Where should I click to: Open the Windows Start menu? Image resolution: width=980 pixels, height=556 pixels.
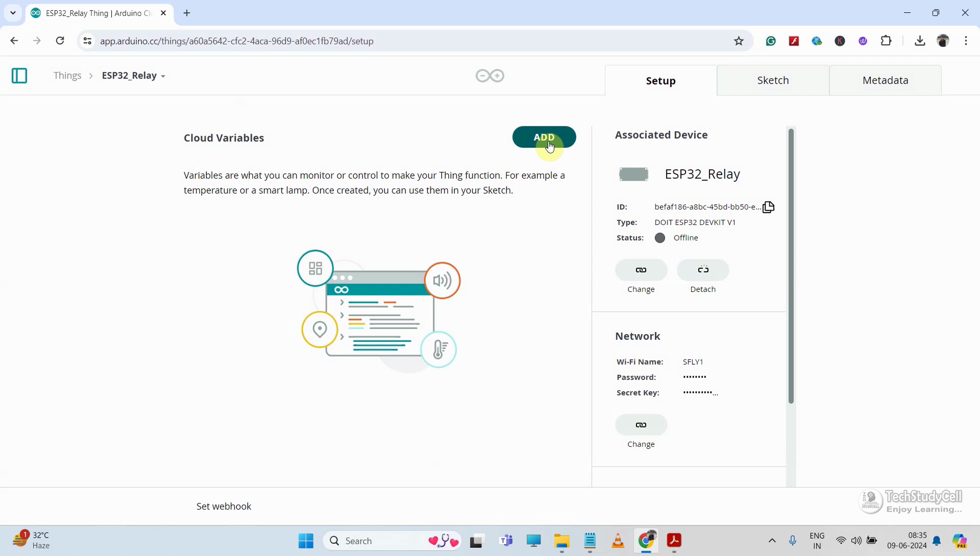point(306,541)
